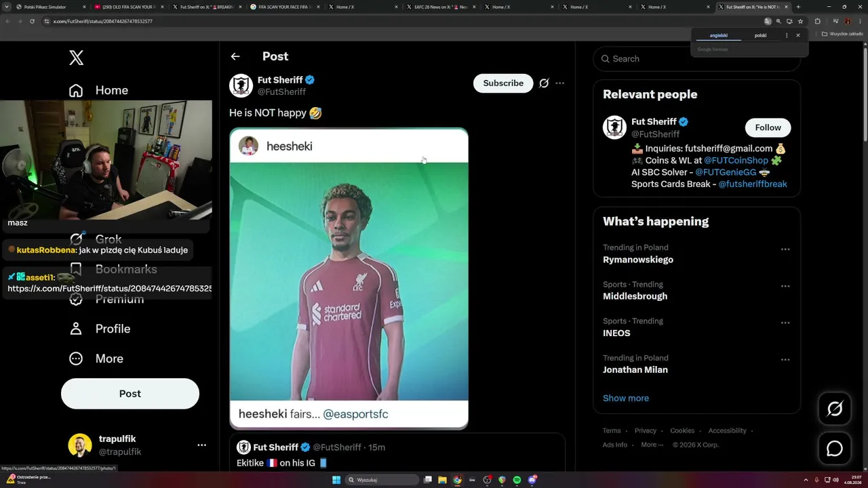The image size is (868, 488).
Task: Open Profile in the left sidebar
Action: pos(99,329)
